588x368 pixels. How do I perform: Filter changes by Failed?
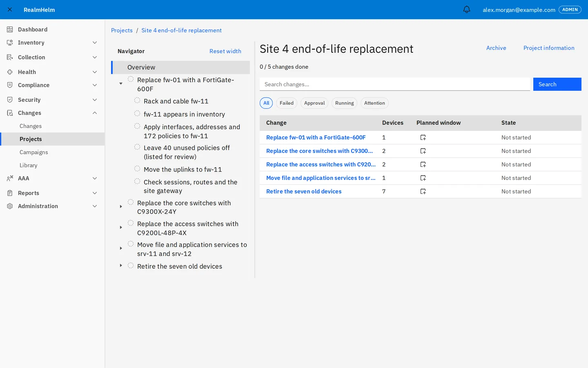[x=287, y=103]
